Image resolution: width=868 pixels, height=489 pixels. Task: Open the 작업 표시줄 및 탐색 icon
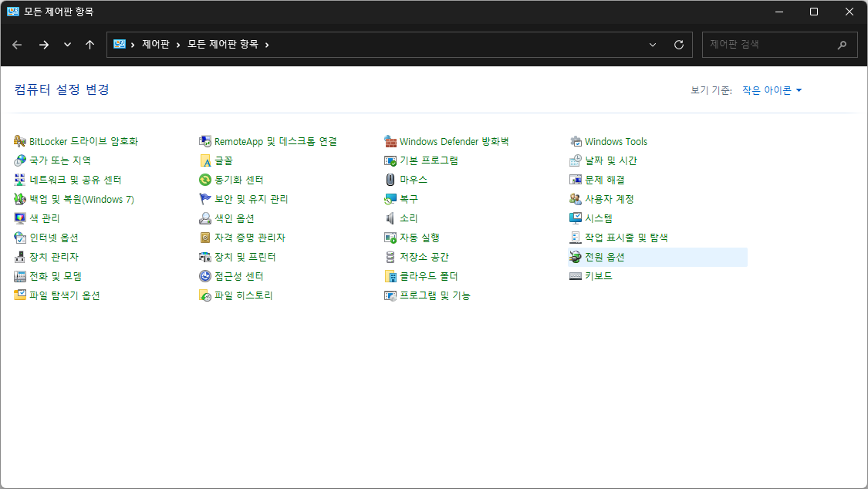click(x=576, y=238)
